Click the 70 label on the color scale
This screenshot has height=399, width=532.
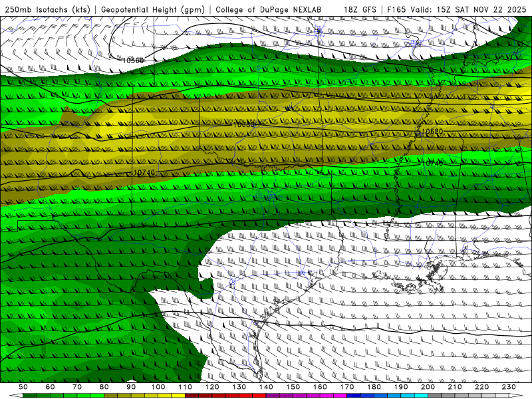[77, 387]
